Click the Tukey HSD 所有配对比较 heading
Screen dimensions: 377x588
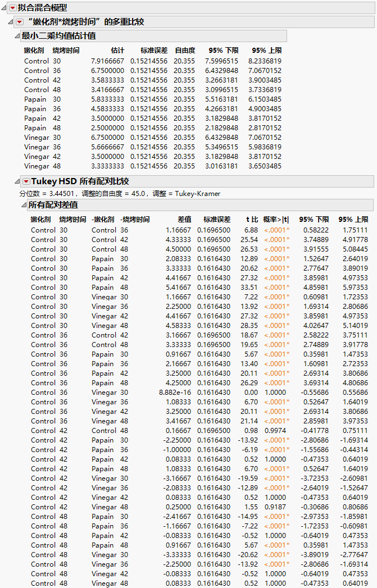(80, 181)
